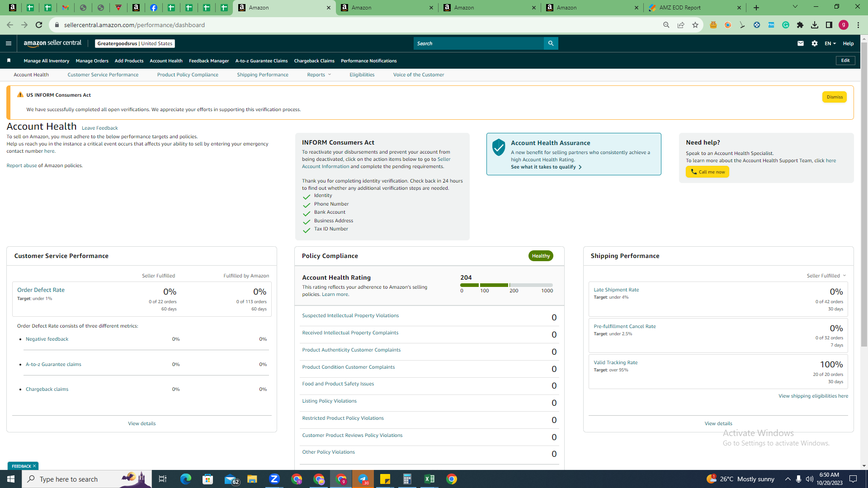The height and width of the screenshot is (488, 868).
Task: Open Suspected Intellectual Property Violations link
Action: [x=350, y=315]
